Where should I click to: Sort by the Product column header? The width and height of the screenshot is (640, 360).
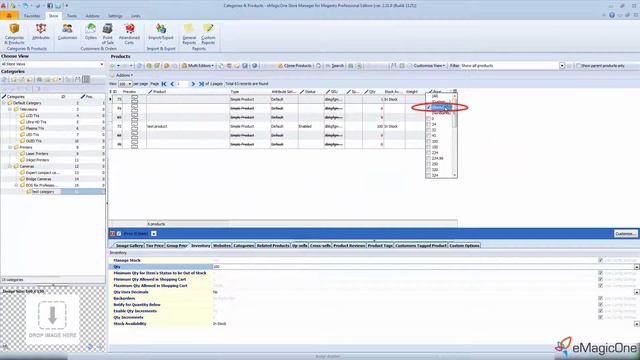pyautogui.click(x=188, y=91)
